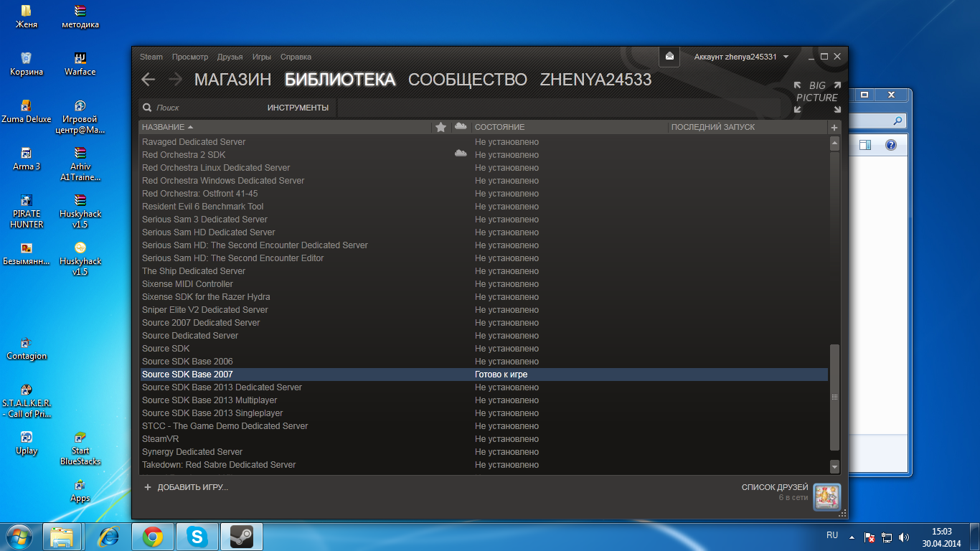Open the Друзья menu
Image resolution: width=980 pixels, height=551 pixels.
(230, 57)
